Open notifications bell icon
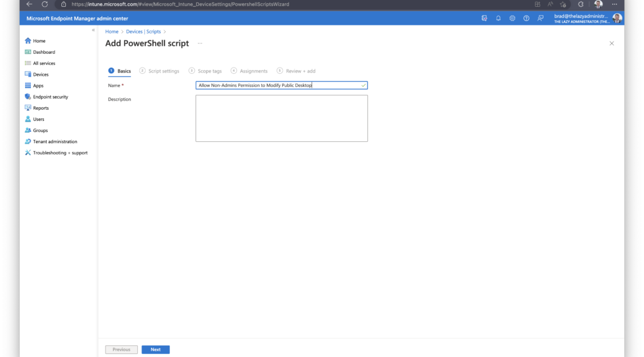Image resolution: width=644 pixels, height=357 pixels. pos(498,18)
